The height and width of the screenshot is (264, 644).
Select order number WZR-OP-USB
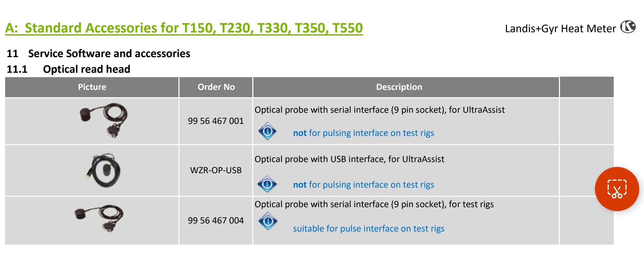click(x=216, y=170)
